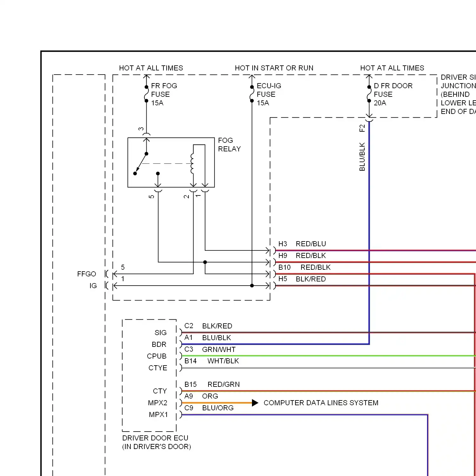Click the ECU-IG fuse symbol
Image resolution: width=476 pixels, height=476 pixels.
[252, 94]
